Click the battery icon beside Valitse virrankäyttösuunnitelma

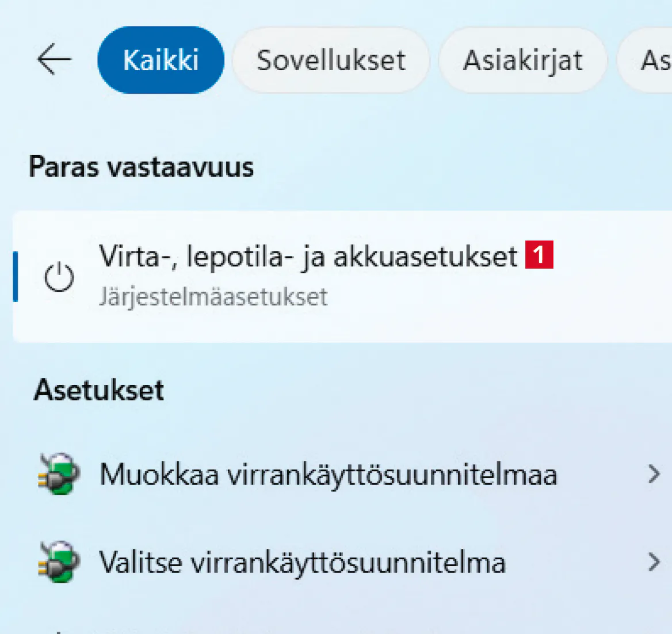(x=59, y=562)
